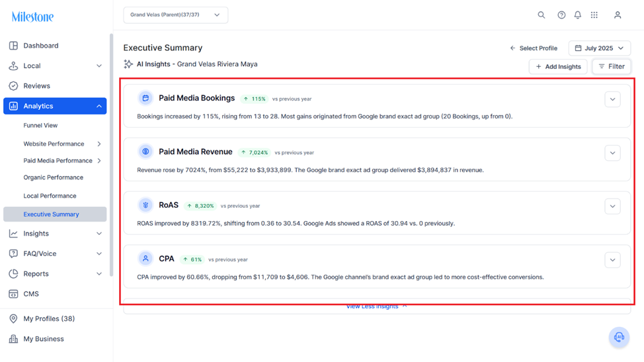Click the Reviews checkmark icon
This screenshot has height=362, width=644.
pos(13,86)
